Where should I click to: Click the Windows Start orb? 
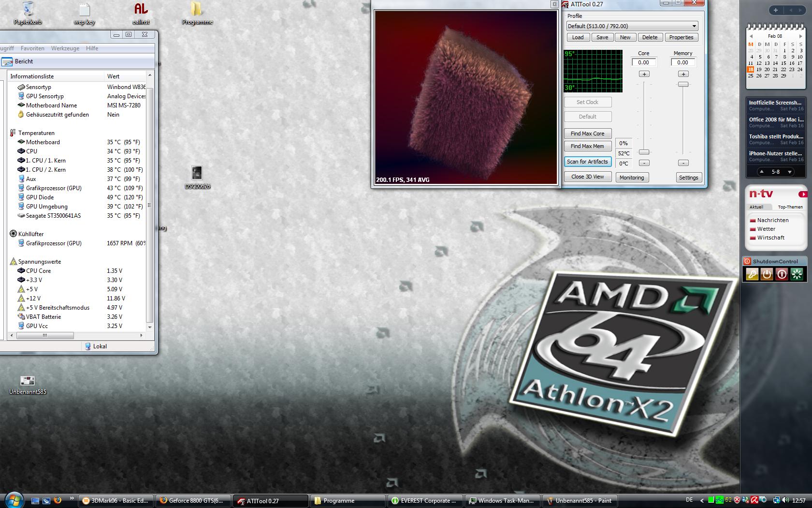coord(14,500)
